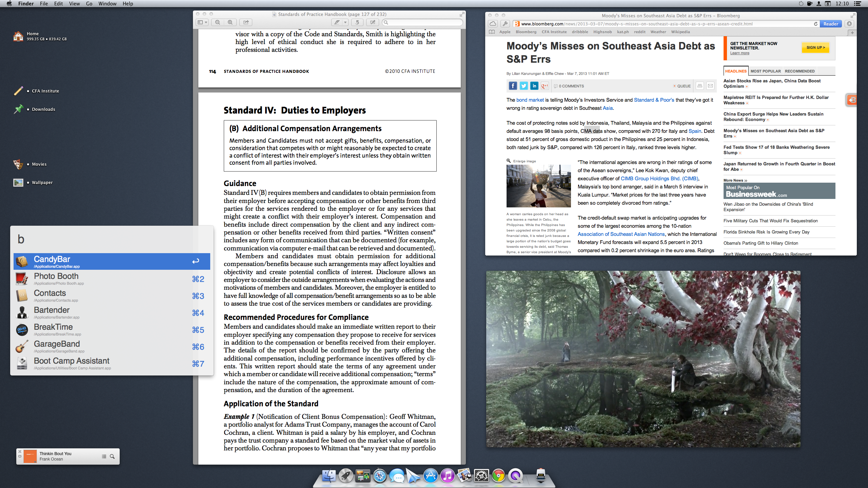Click the yellow Sign Up button
The image size is (868, 488).
point(815,47)
